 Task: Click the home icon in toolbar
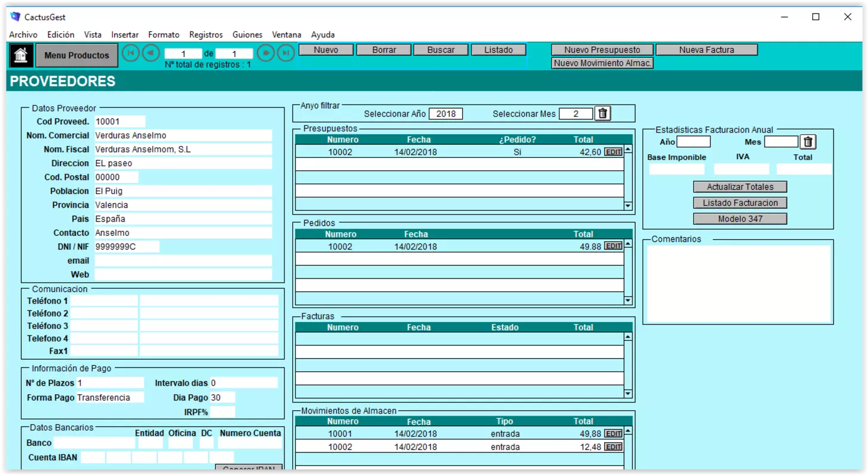tap(21, 55)
